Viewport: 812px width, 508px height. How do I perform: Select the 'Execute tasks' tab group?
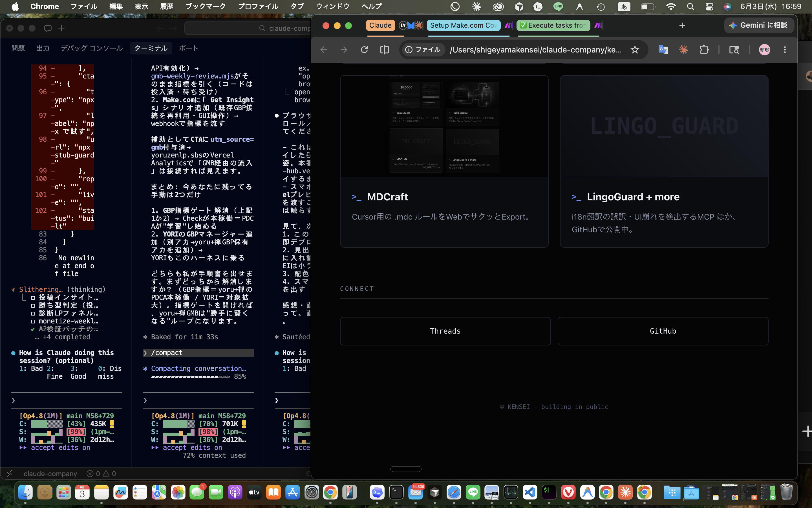pyautogui.click(x=553, y=25)
